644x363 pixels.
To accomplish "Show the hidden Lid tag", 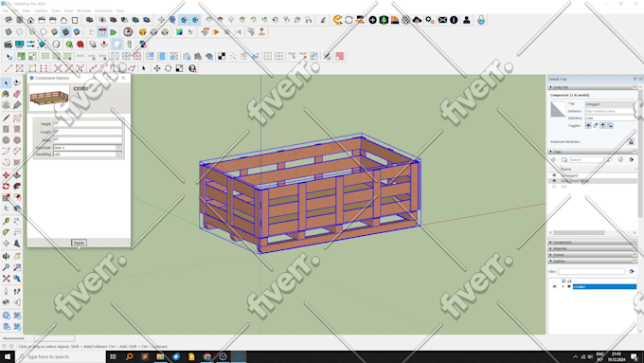I will [554, 187].
